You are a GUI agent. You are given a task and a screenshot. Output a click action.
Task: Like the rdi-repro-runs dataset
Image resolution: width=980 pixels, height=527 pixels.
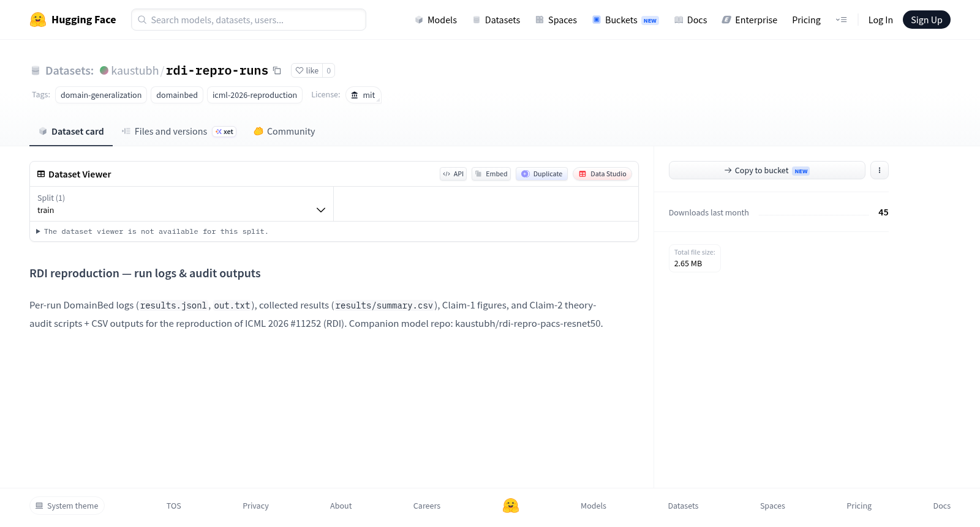coord(307,70)
